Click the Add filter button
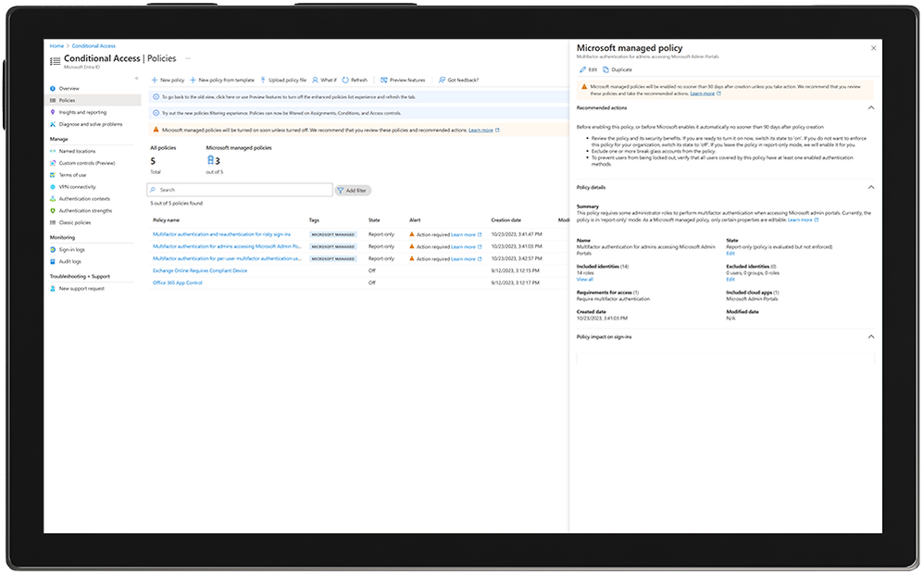This screenshot has height=575, width=924. pyautogui.click(x=353, y=191)
